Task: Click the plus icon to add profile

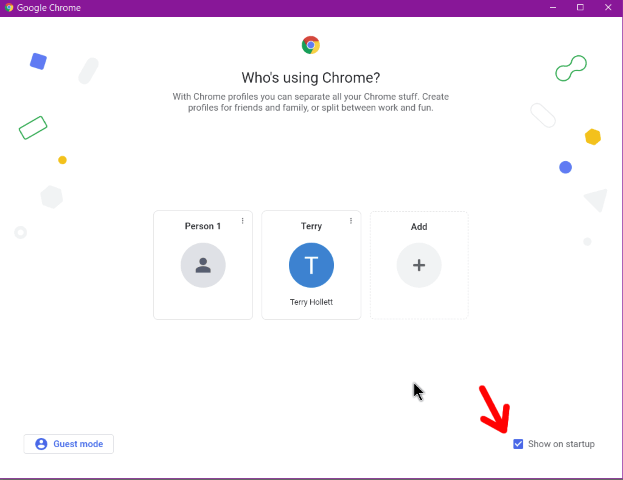Action: [x=419, y=265]
